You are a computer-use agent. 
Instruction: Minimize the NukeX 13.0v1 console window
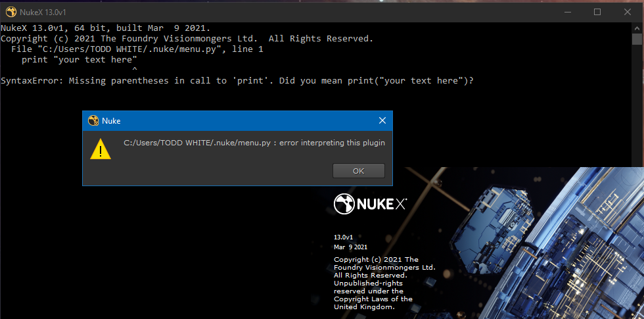(x=568, y=12)
